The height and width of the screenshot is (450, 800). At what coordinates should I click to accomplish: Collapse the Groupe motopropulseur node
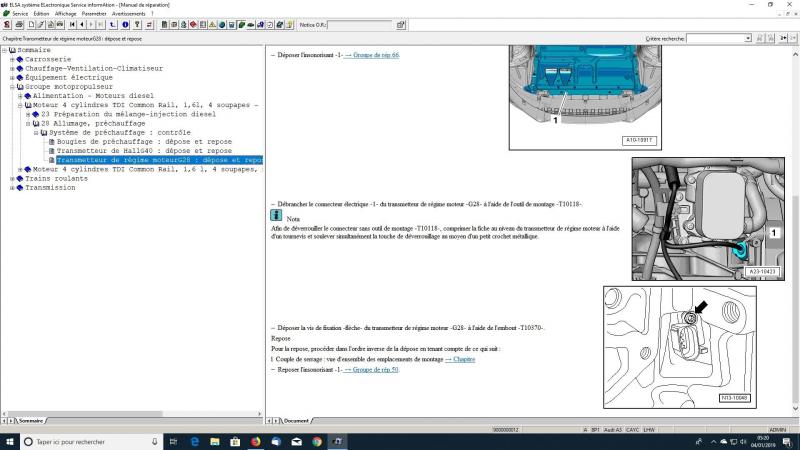[12, 87]
